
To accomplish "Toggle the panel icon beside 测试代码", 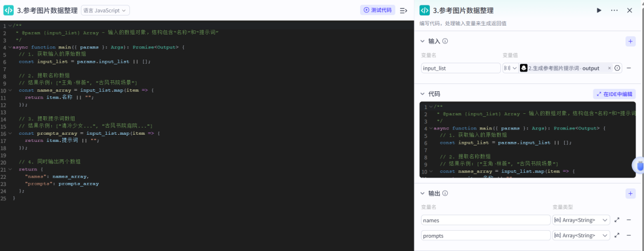I will tap(403, 10).
